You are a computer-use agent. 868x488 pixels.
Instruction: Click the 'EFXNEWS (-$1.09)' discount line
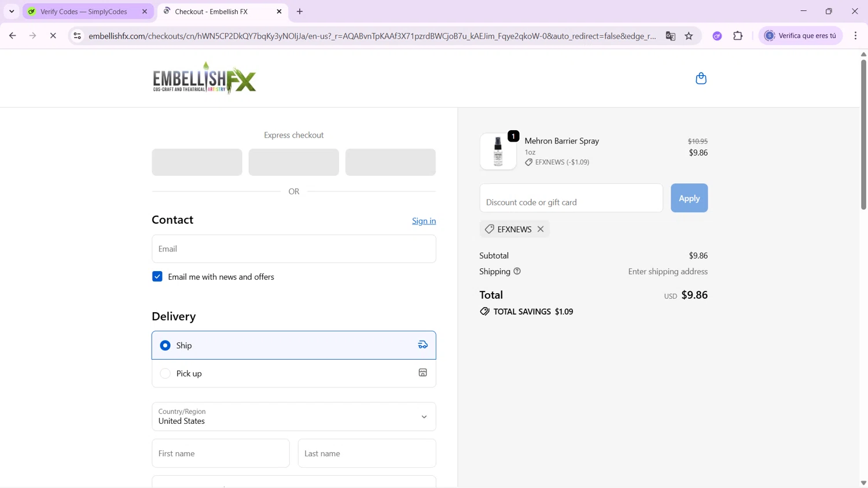557,162
